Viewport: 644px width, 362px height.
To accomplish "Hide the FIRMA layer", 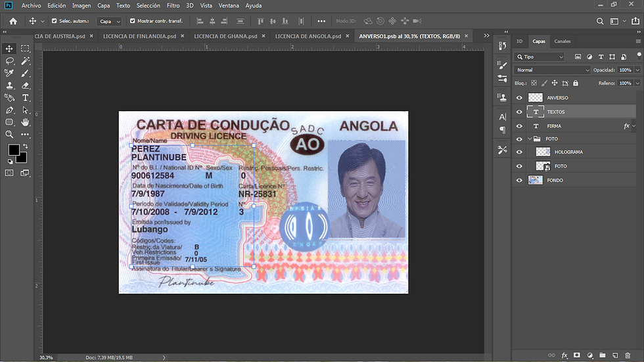I will [x=519, y=126].
